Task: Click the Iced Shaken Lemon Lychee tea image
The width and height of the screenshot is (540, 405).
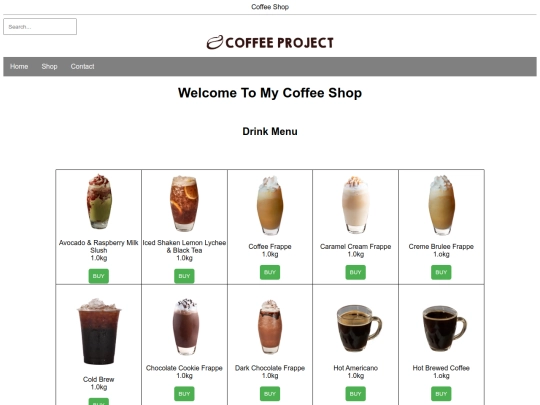Action: coord(184,203)
